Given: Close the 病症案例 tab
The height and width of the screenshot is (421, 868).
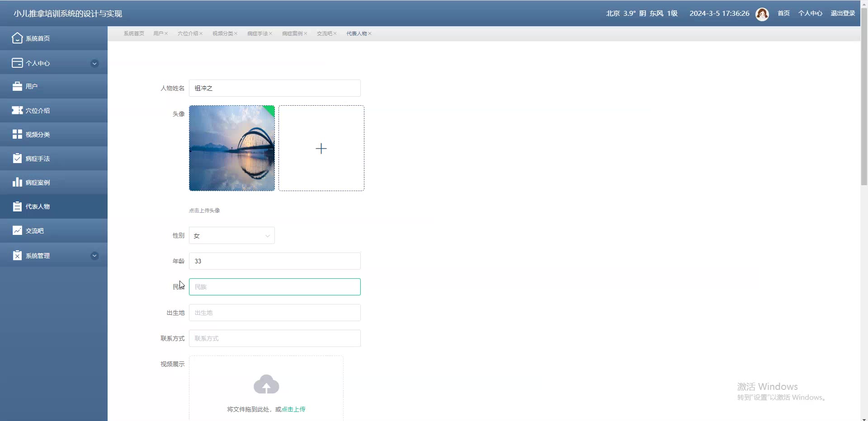Looking at the screenshot, I should (306, 33).
